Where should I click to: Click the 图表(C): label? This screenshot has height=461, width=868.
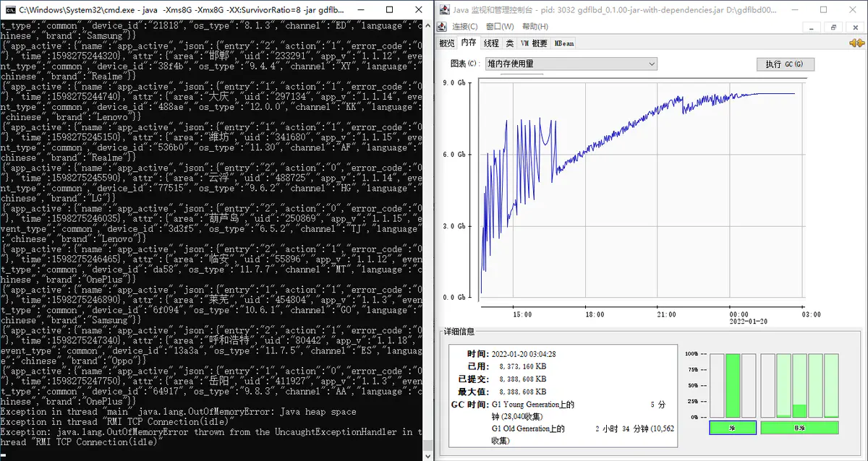[465, 64]
